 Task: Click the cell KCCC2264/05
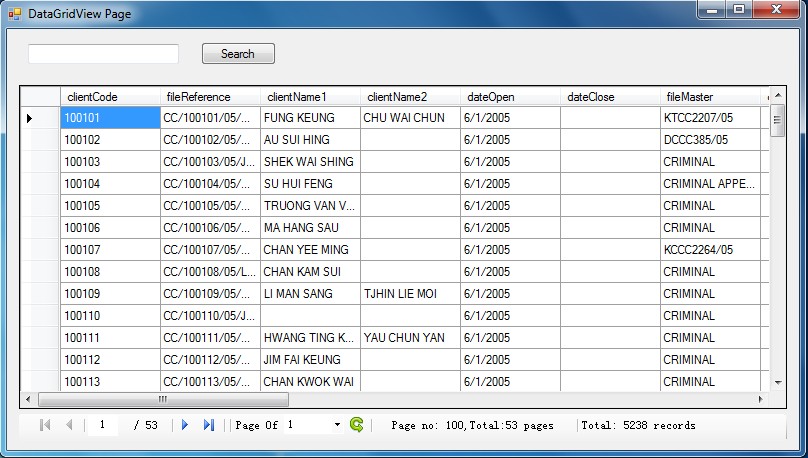pos(710,250)
